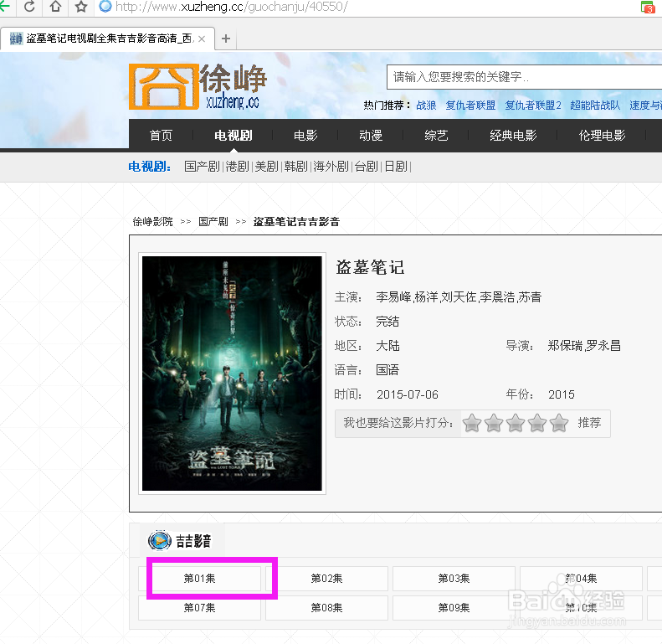
Task: Open a new tab with plus button
Action: coord(226,39)
